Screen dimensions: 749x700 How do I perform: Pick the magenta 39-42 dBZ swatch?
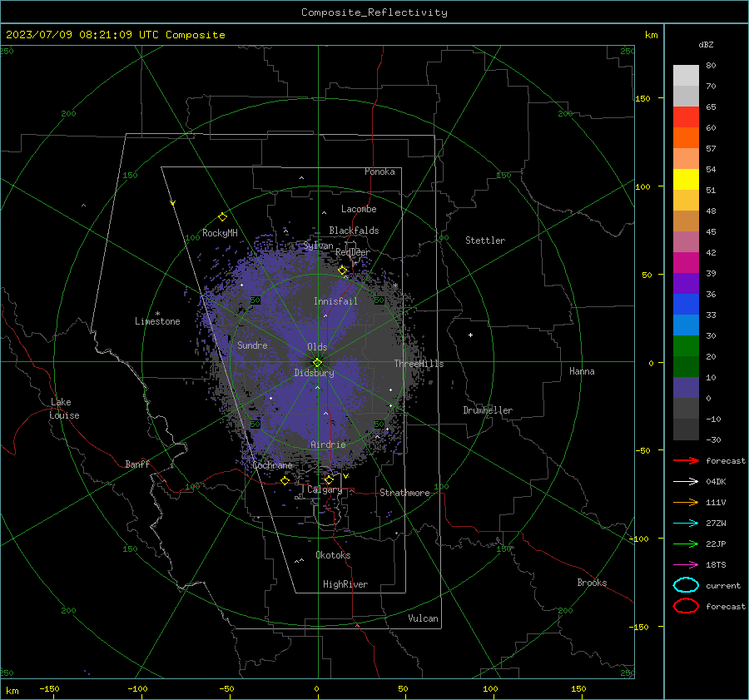point(686,263)
